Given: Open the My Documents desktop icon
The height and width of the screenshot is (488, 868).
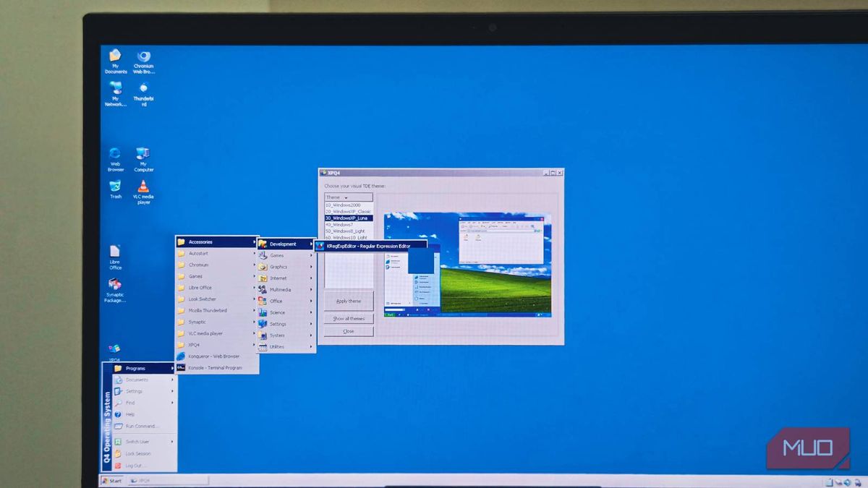Looking at the screenshot, I should coord(115,61).
